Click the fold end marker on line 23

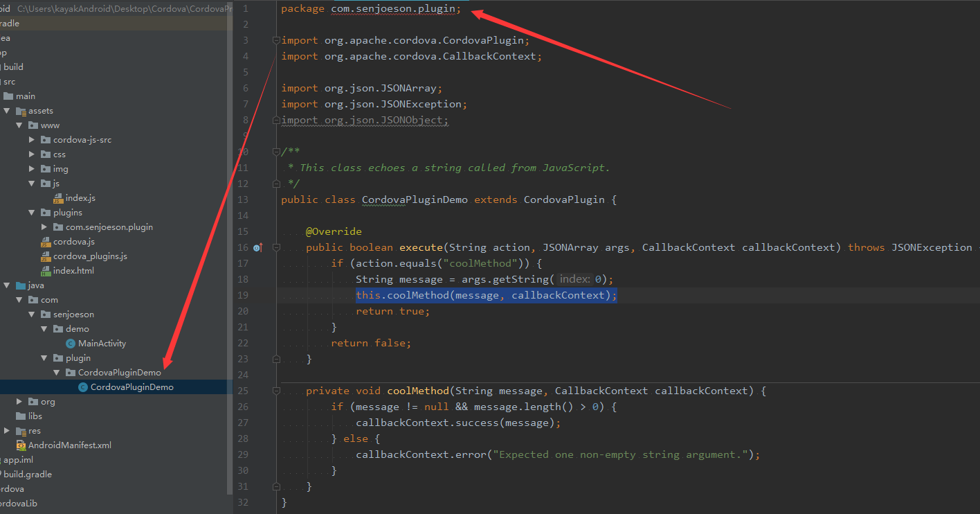(276, 360)
